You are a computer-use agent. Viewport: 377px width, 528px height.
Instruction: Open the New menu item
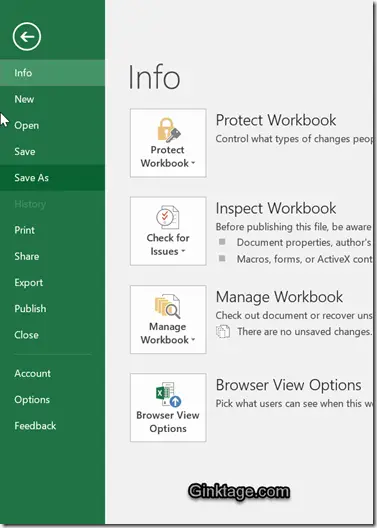pos(52,99)
